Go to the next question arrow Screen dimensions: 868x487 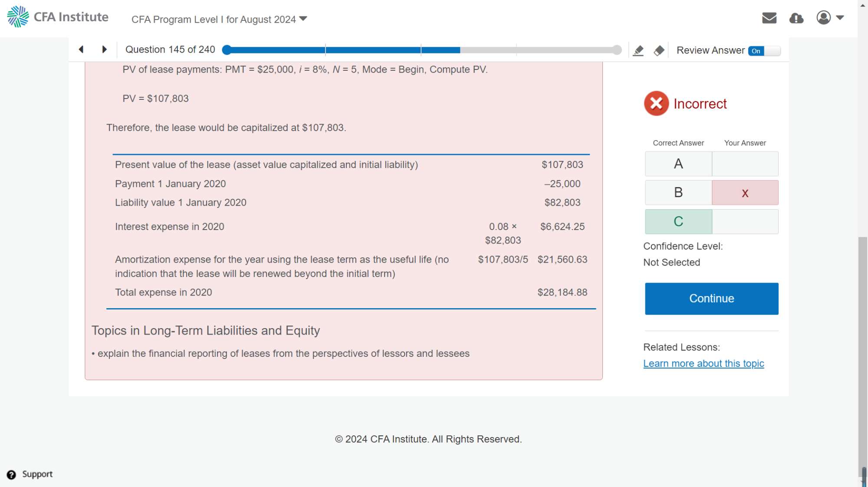(x=104, y=49)
